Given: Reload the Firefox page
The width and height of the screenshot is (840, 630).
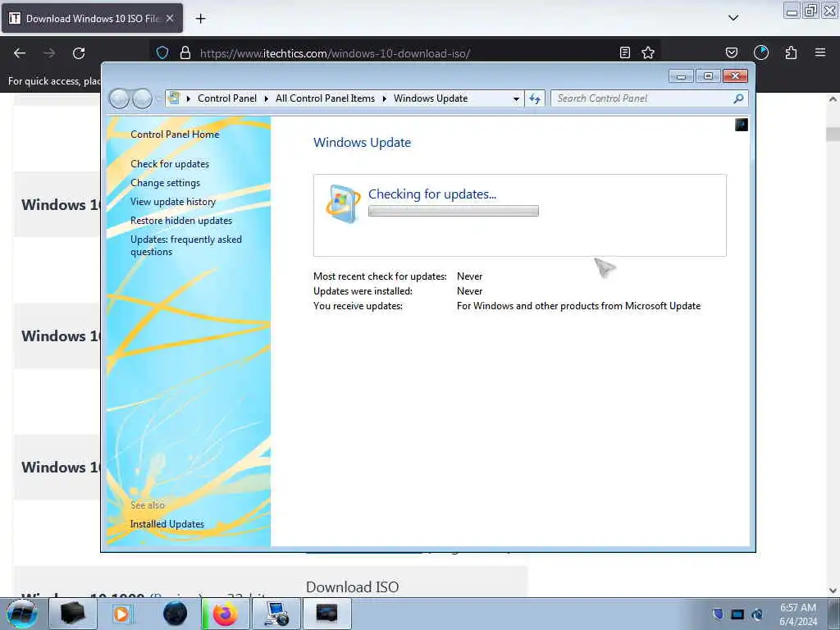Looking at the screenshot, I should tap(79, 53).
